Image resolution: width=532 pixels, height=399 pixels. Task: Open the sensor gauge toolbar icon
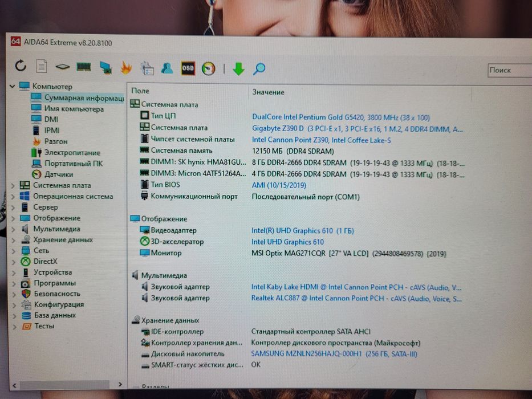click(x=208, y=68)
